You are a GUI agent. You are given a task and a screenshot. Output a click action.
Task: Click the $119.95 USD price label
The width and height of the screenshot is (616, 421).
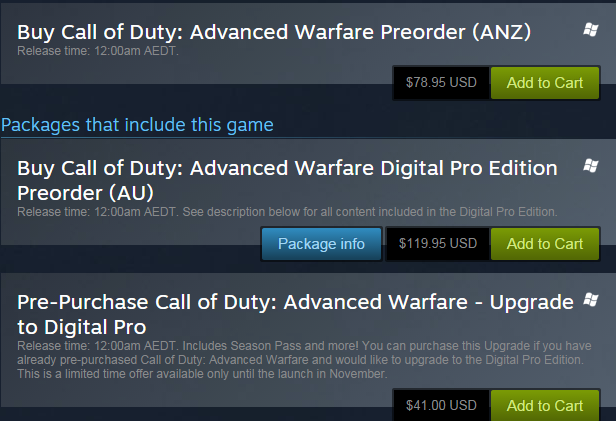click(x=438, y=243)
